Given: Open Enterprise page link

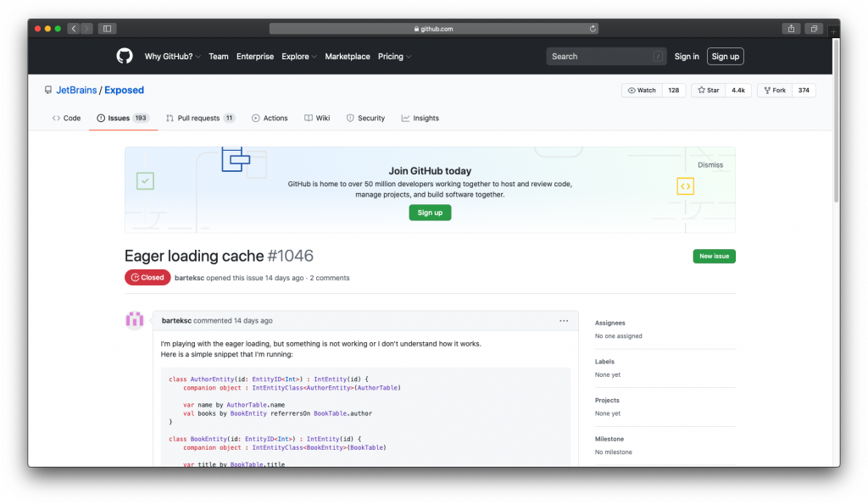Looking at the screenshot, I should (254, 57).
